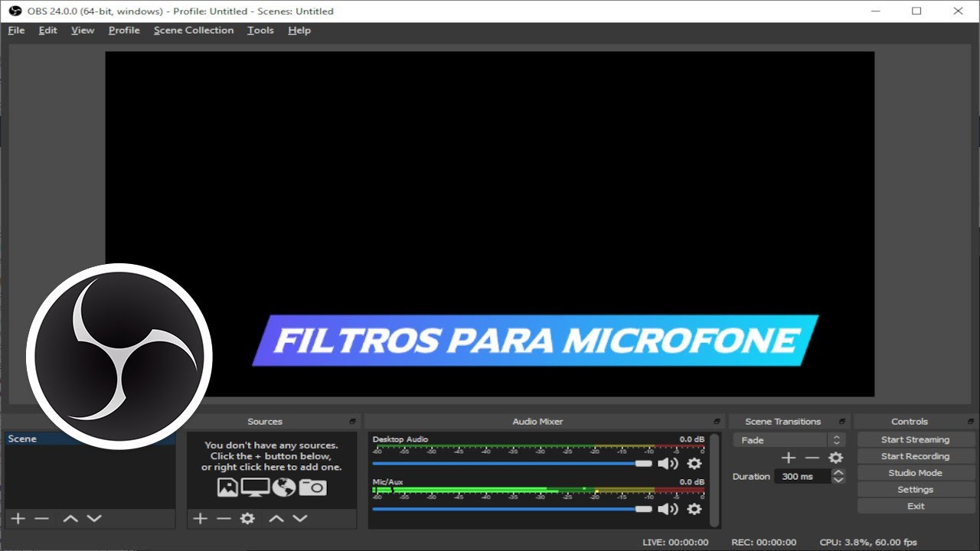Open the Tools menu

(260, 31)
